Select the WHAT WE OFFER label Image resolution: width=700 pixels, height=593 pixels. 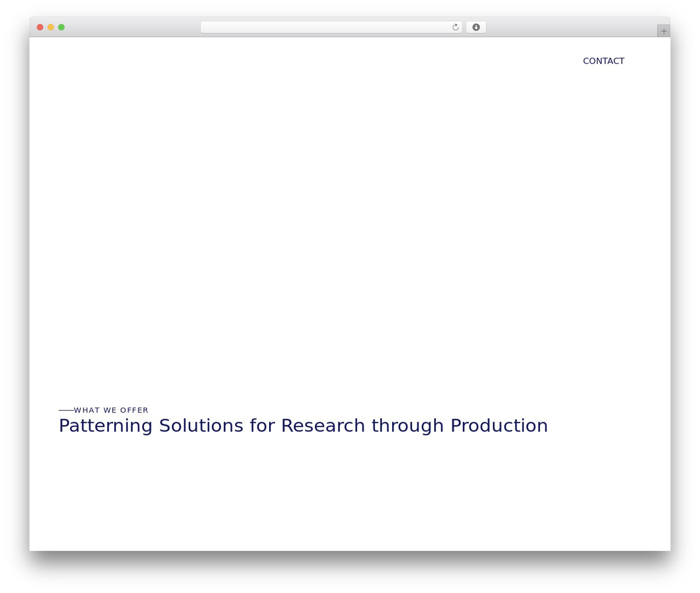tap(111, 410)
